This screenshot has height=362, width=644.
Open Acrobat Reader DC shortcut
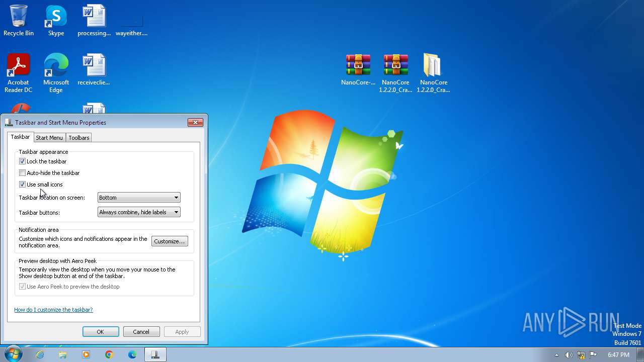(19, 73)
